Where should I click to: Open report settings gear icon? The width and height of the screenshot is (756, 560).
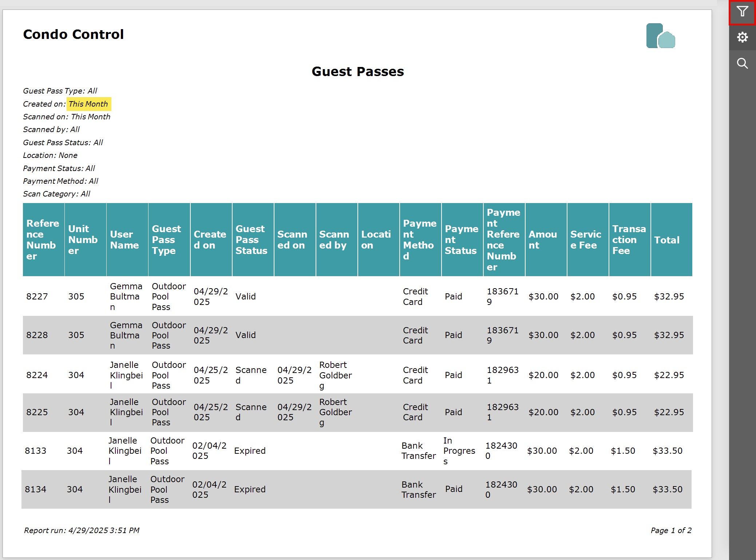tap(742, 37)
